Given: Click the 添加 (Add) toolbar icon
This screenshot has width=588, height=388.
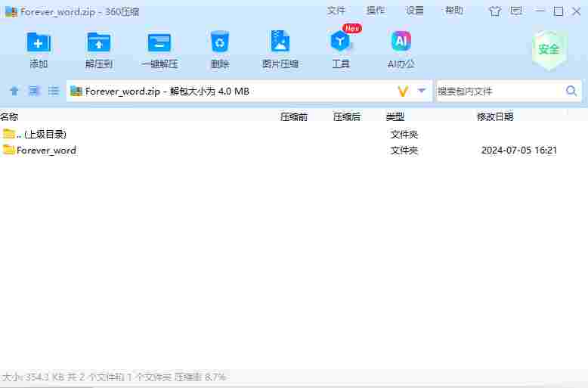Looking at the screenshot, I should point(39,42).
